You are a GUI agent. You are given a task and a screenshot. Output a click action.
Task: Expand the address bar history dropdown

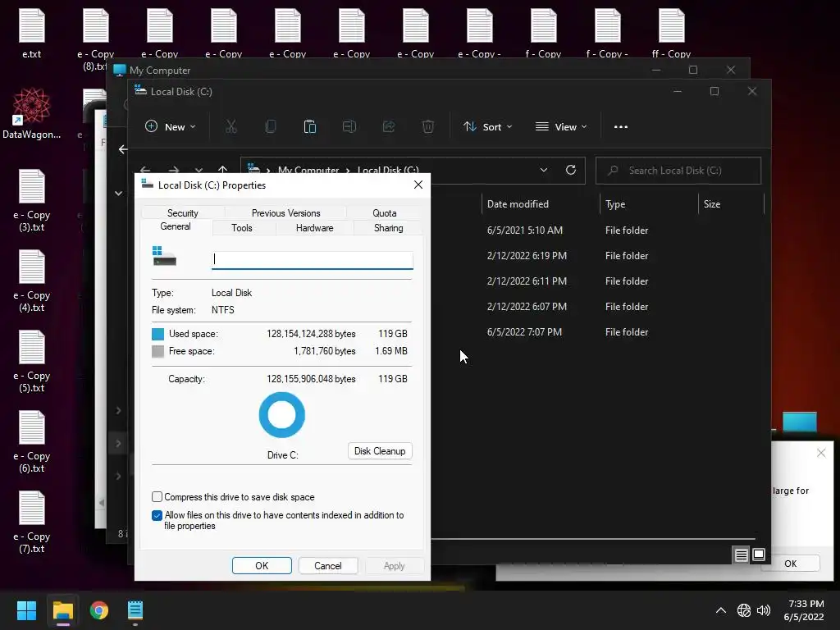click(544, 170)
